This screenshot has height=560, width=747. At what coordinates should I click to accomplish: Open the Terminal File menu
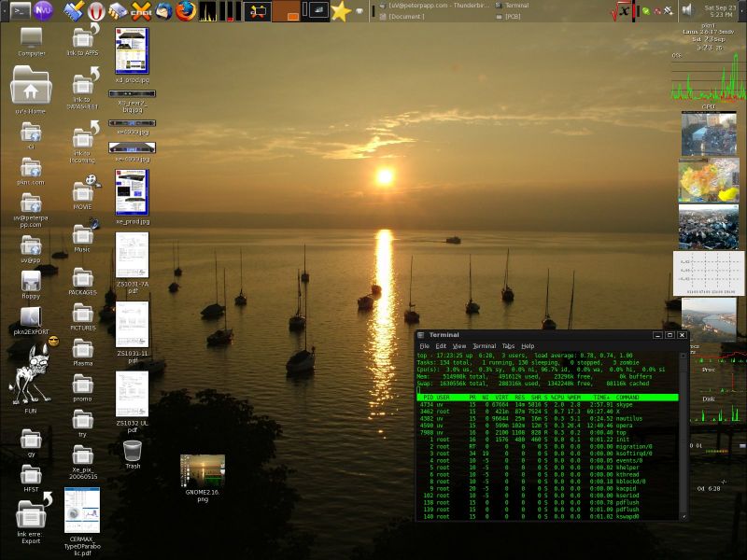(x=424, y=346)
